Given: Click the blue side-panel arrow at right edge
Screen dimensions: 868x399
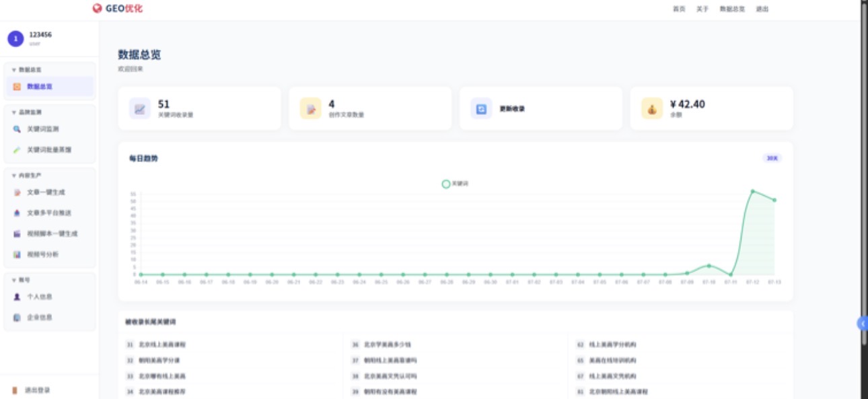Looking at the screenshot, I should 863,324.
